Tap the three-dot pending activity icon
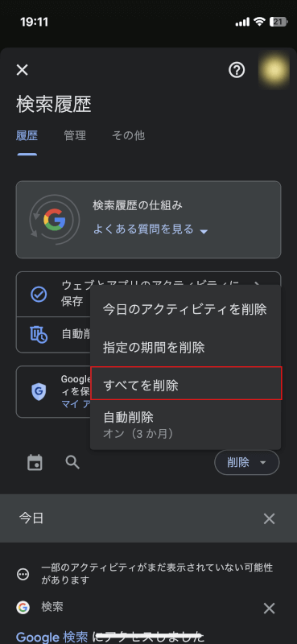 (23, 574)
